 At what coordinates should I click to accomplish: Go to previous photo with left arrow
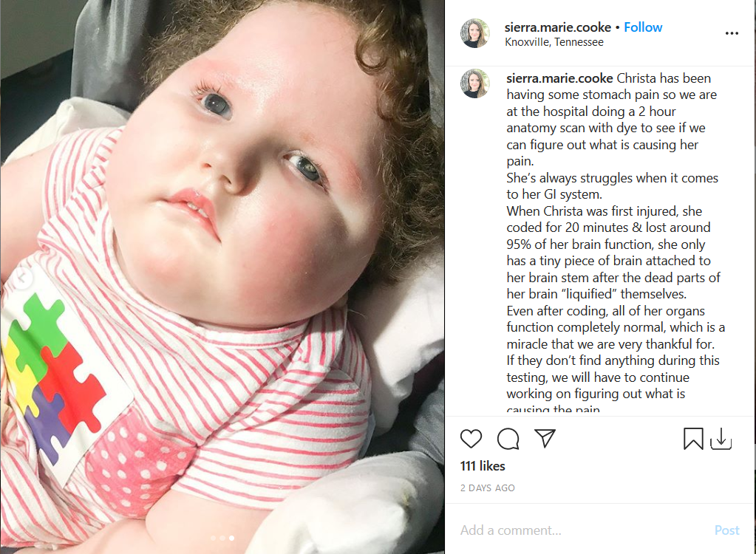(x=21, y=277)
